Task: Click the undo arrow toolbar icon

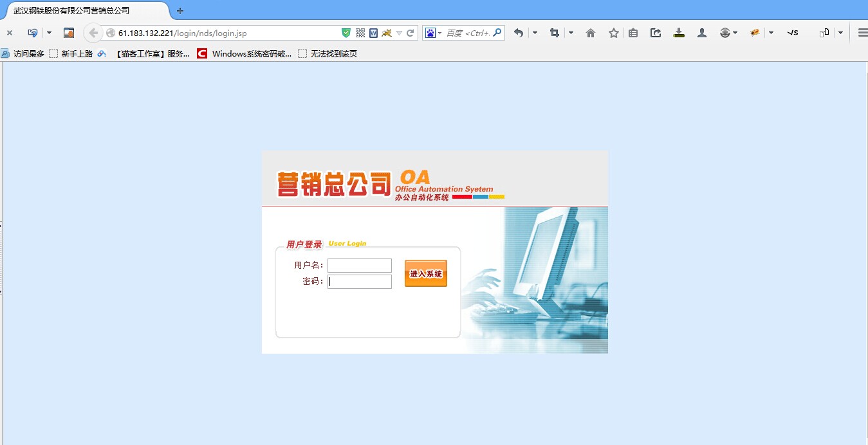Action: coord(519,33)
